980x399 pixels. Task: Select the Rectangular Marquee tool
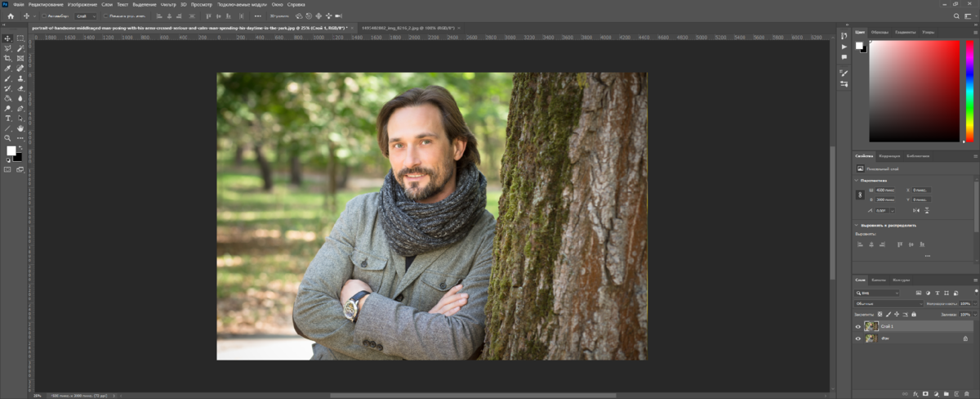coord(20,38)
